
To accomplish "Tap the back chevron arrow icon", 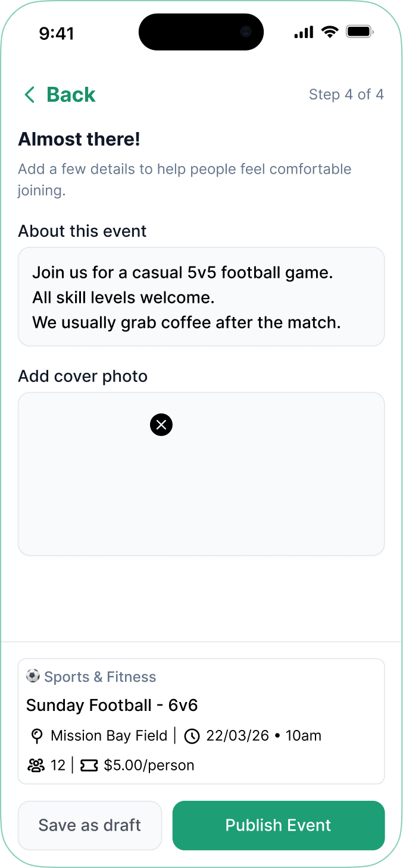I will 29,95.
